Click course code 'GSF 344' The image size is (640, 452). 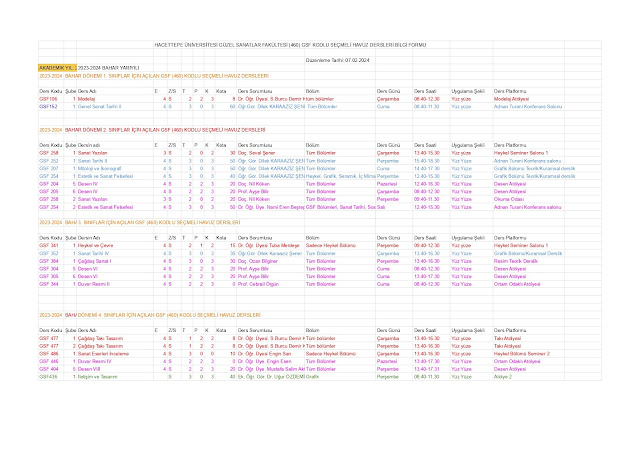tap(49, 284)
